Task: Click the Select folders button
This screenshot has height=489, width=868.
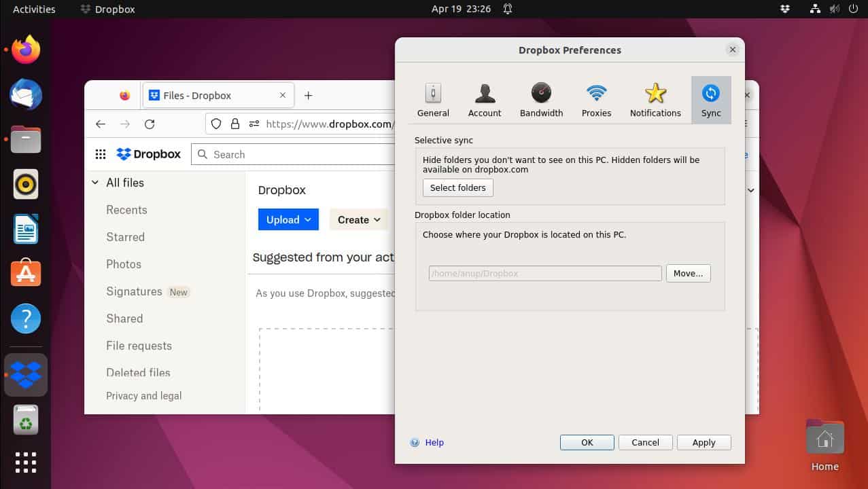Action: [x=457, y=187]
